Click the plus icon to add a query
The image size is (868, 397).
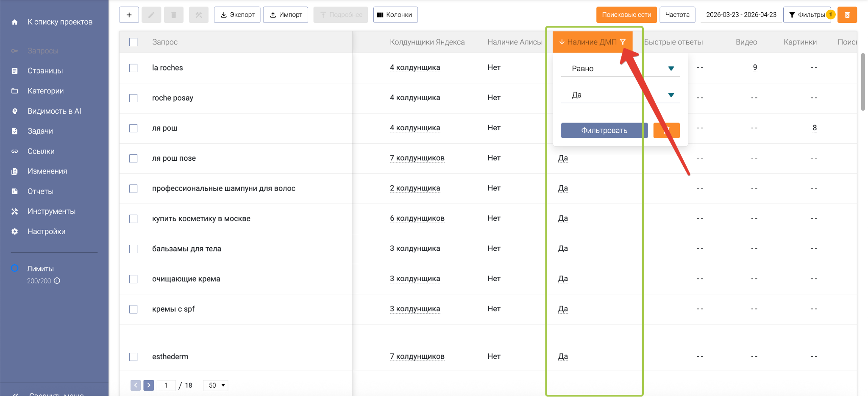(x=129, y=15)
